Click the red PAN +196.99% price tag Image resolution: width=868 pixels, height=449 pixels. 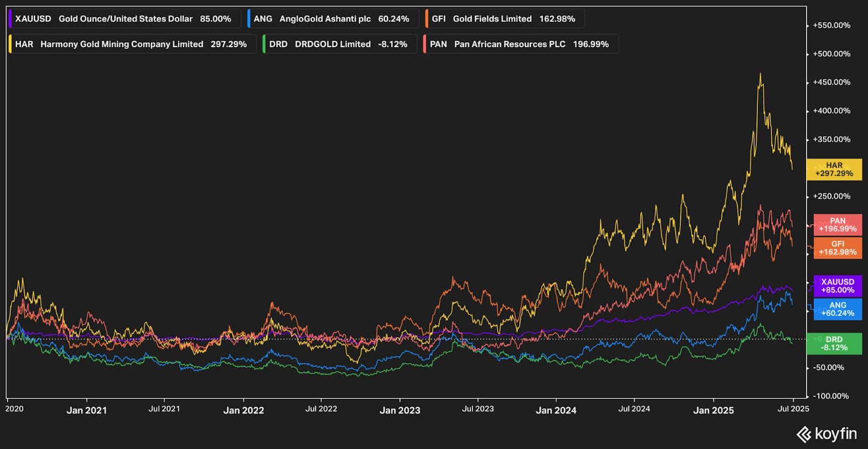tap(838, 225)
